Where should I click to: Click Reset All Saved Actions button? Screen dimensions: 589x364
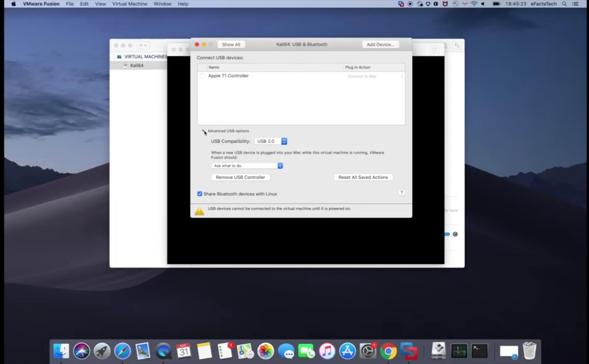tap(363, 177)
